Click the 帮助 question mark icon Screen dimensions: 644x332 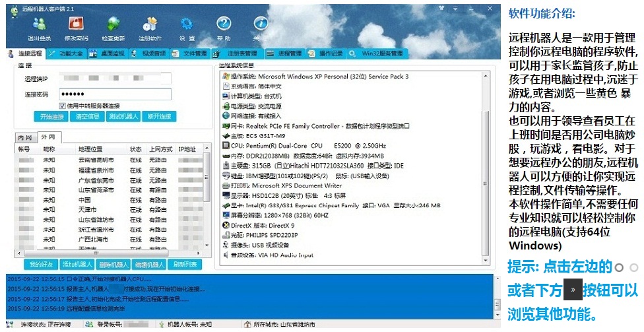[224, 23]
